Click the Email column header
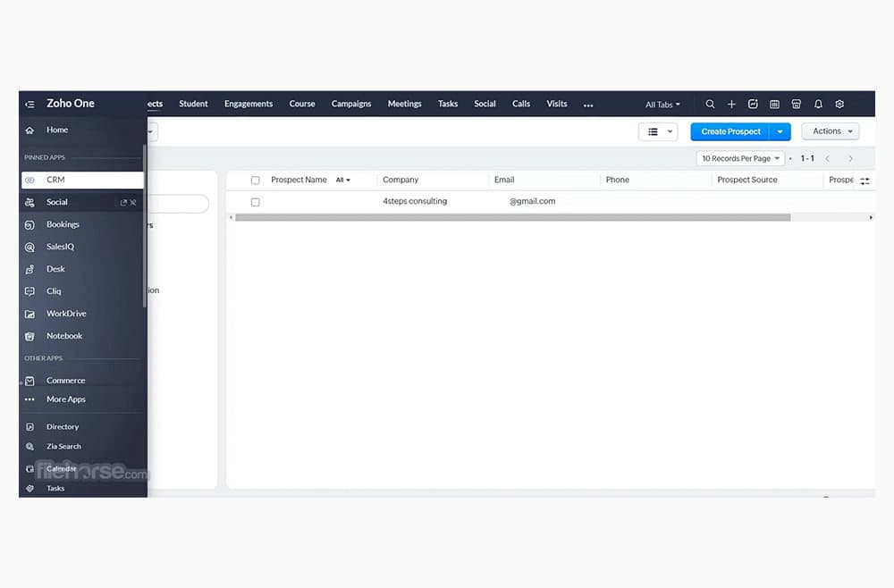The width and height of the screenshot is (894, 588). (x=504, y=180)
